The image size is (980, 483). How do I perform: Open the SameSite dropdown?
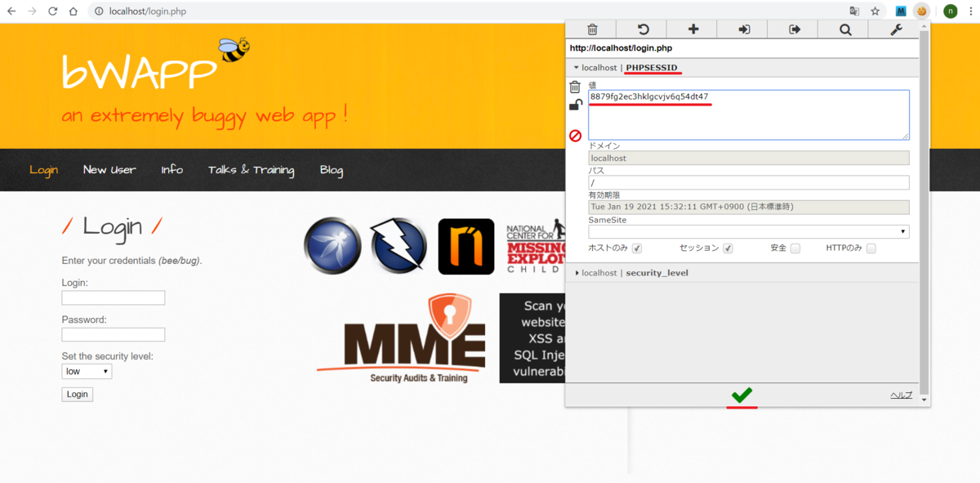point(748,232)
